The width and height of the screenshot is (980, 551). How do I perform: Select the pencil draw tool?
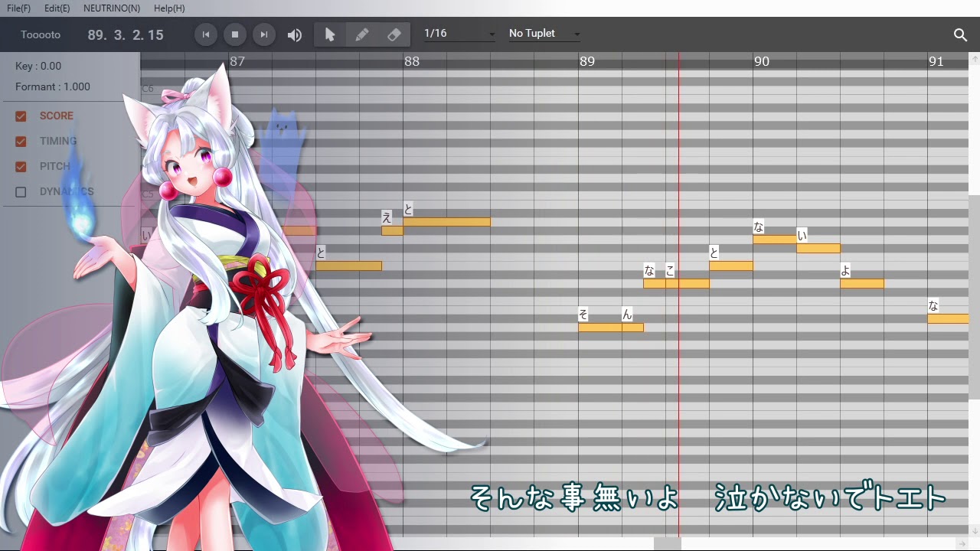click(x=362, y=34)
